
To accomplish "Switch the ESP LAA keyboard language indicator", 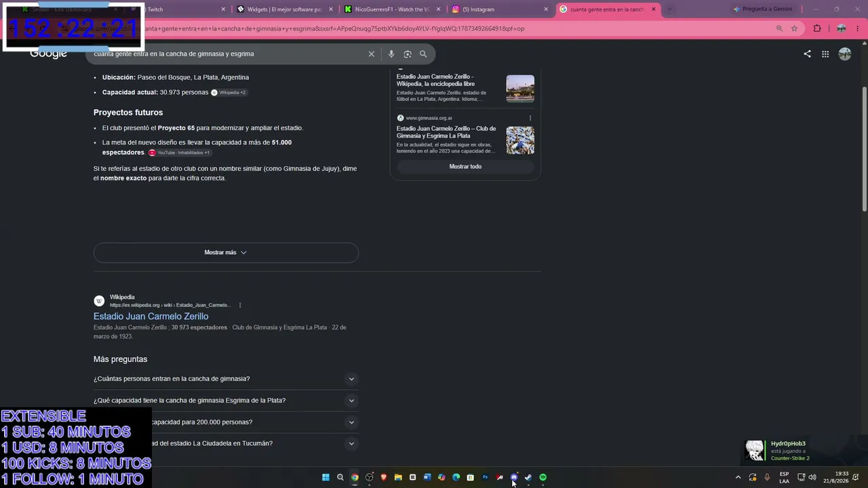I will [784, 477].
